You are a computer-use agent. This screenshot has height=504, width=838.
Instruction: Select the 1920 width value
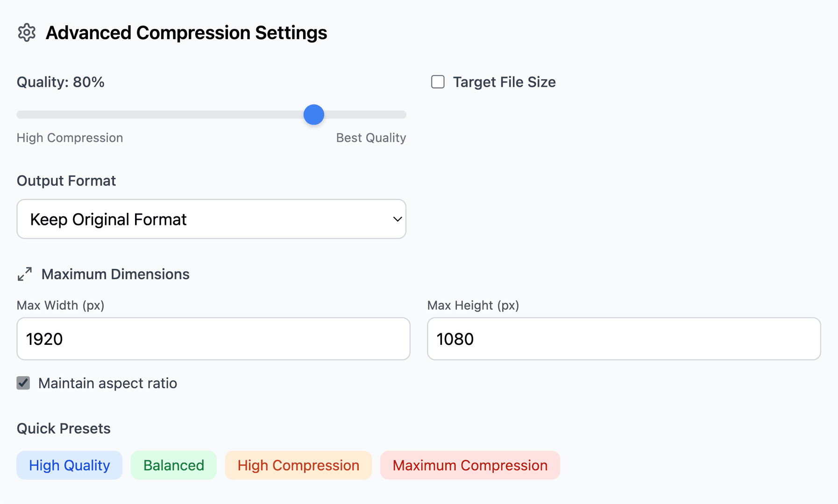tap(44, 339)
